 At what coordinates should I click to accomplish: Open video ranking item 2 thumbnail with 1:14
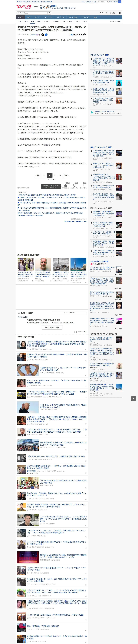pyautogui.click(x=119, y=225)
